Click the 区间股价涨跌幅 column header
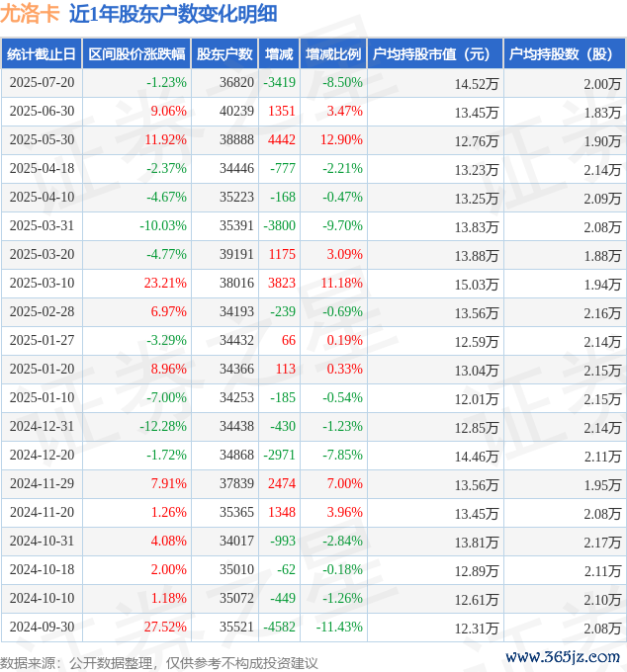 pyautogui.click(x=136, y=54)
